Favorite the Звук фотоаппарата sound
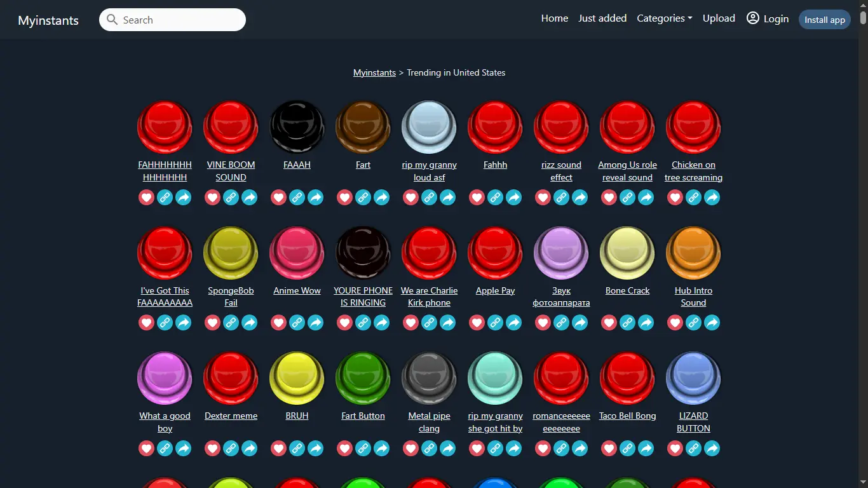The image size is (868, 488). click(x=543, y=323)
